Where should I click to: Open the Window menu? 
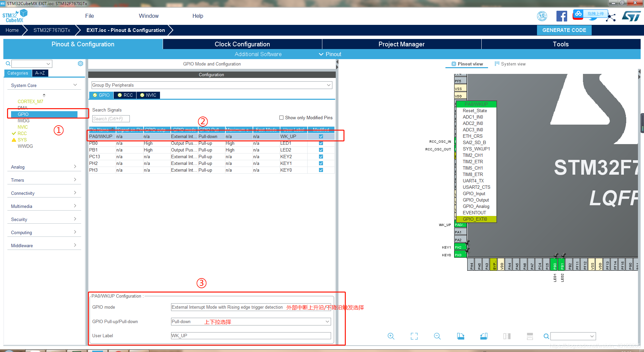tap(149, 16)
